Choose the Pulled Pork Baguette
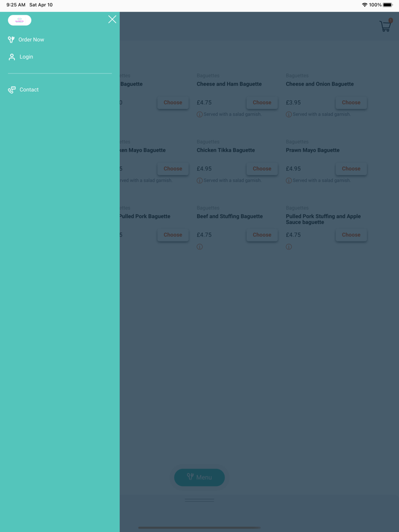Image resolution: width=399 pixels, height=532 pixels. (173, 235)
